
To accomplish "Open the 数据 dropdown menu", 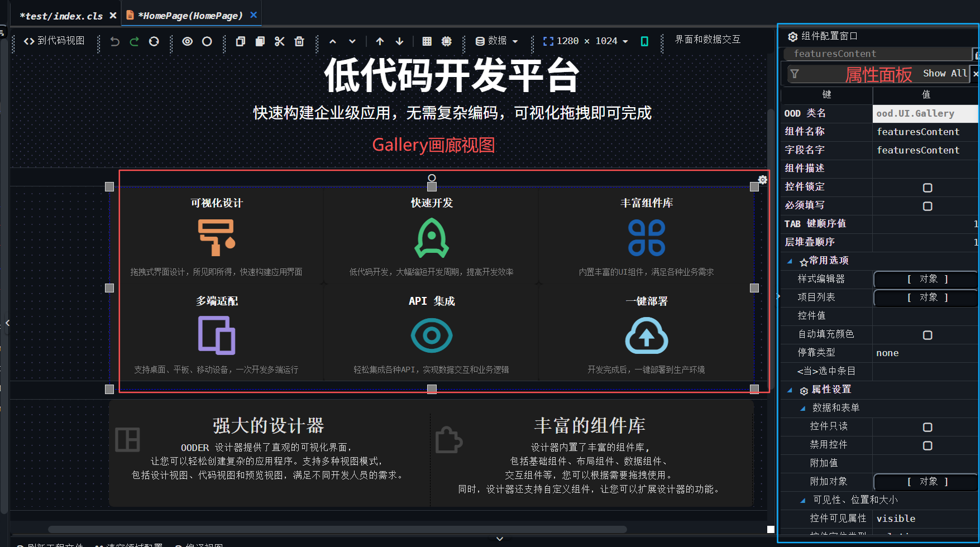I will [x=496, y=41].
